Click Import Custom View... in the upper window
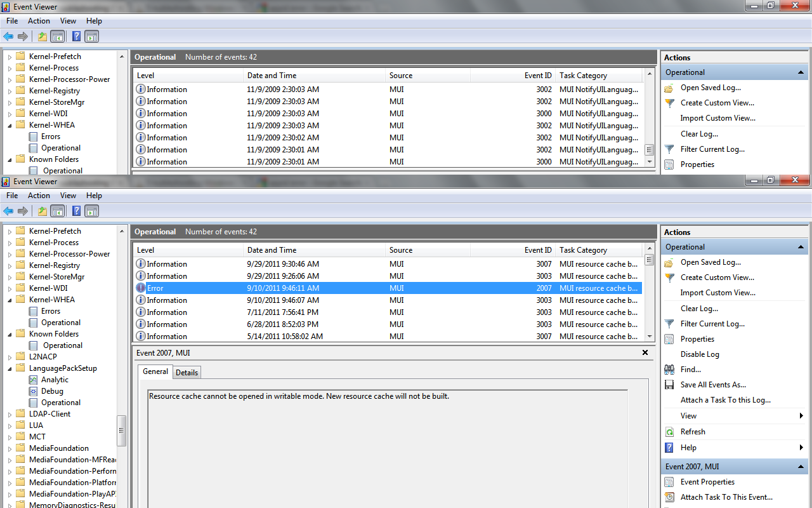Screen dimensions: 812x508 pos(718,118)
